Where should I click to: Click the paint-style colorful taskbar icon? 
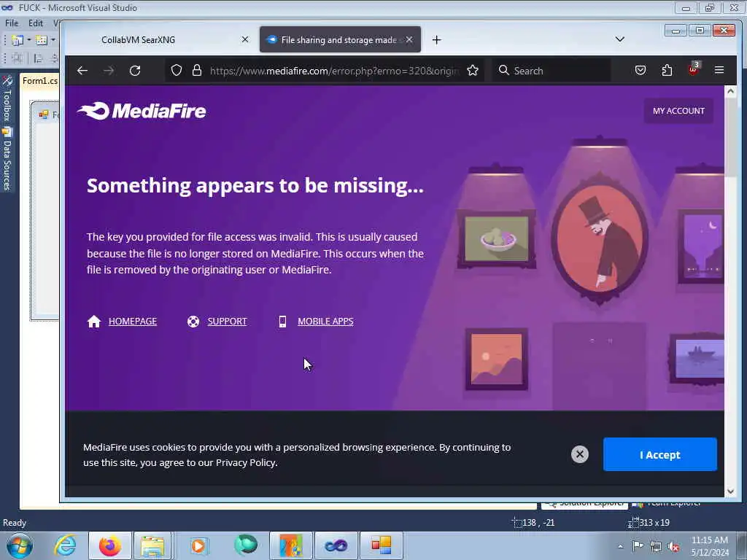291,545
